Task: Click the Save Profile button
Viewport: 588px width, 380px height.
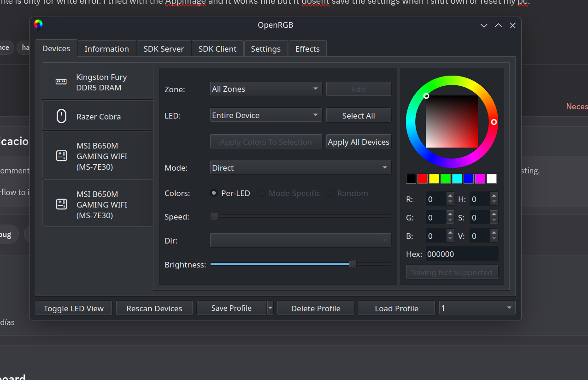Action: [x=231, y=308]
